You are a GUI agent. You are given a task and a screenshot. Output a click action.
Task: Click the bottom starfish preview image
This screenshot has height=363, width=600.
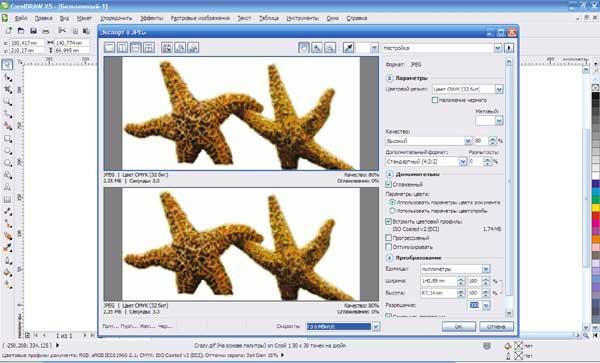[x=241, y=244]
